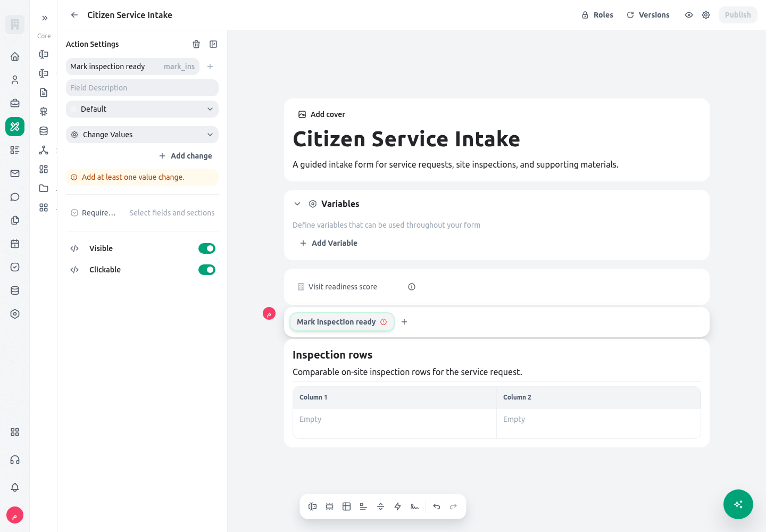Turn off the Clickable switch
The image size is (766, 532).
(x=207, y=270)
